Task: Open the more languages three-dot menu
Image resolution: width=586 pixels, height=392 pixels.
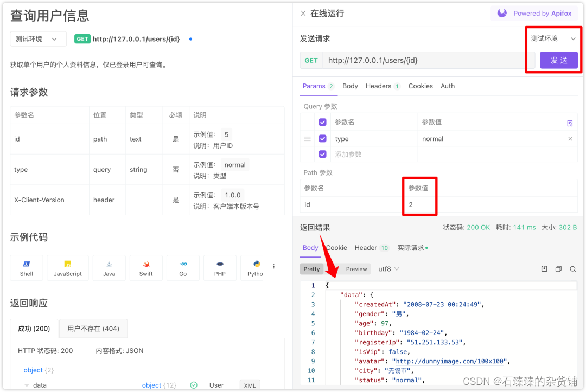Action: click(274, 267)
